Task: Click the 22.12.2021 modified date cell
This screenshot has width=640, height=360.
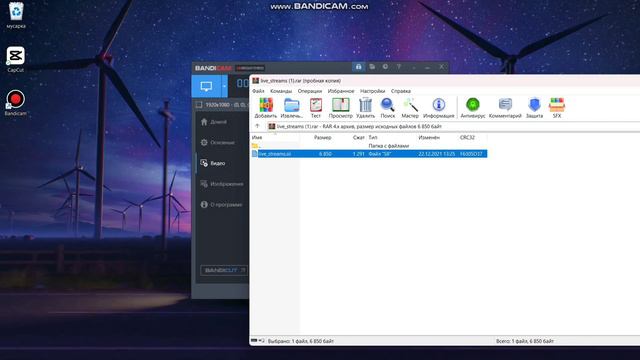Action: 437,154
